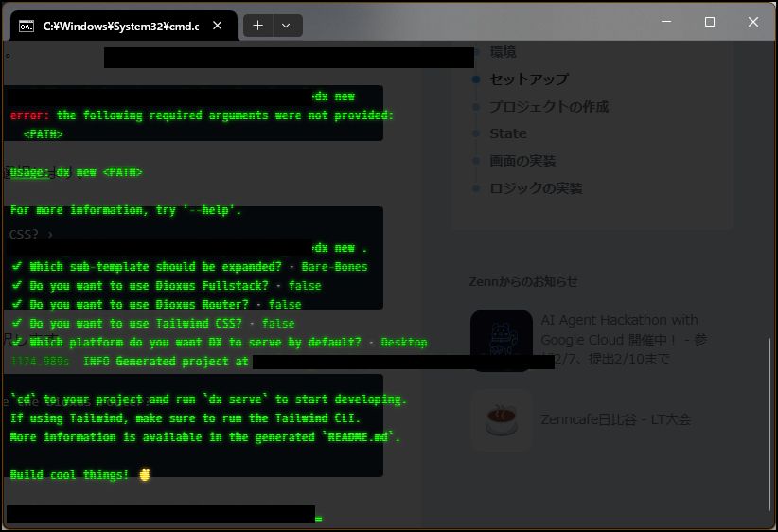Click the '<PATH>' argument line
The height and width of the screenshot is (532, 778).
coord(44,134)
